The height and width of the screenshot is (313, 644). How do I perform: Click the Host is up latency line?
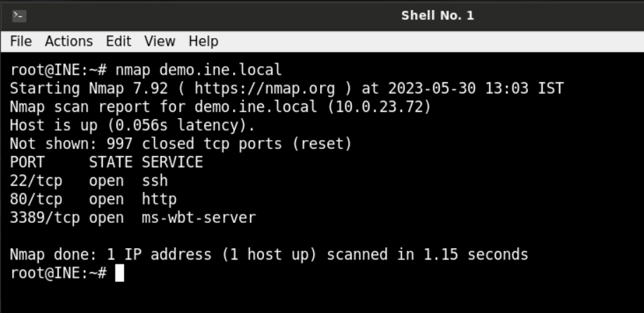coord(132,125)
